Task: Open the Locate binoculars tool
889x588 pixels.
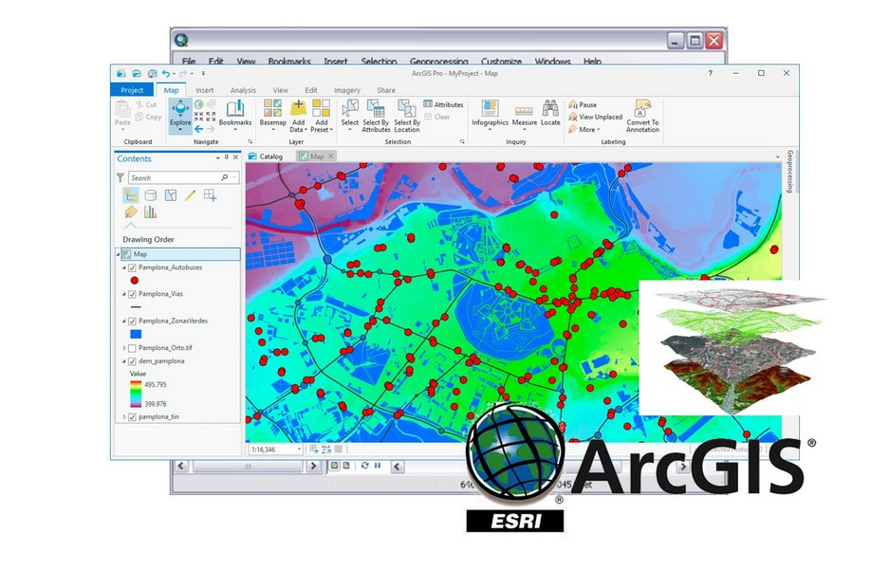Action: point(550,113)
